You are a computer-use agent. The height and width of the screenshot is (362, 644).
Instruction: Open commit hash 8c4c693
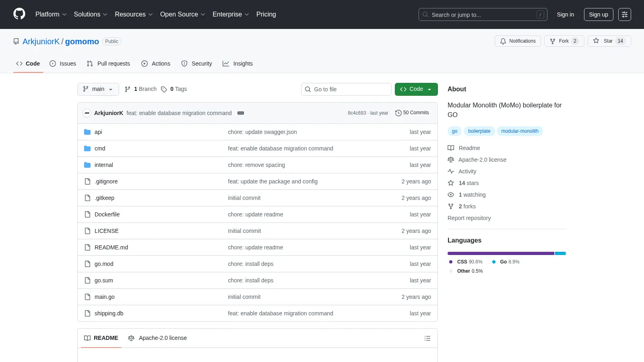[x=357, y=113]
